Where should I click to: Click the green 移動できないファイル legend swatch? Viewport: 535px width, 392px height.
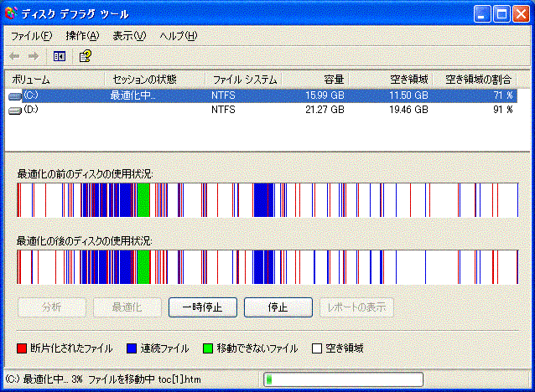(x=208, y=348)
